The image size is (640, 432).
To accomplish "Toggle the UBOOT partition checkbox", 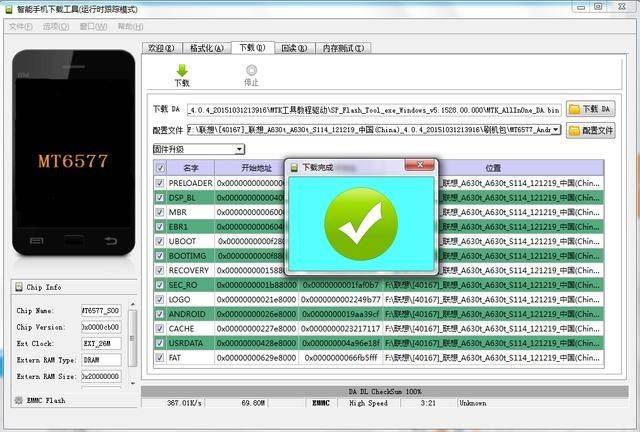I will click(x=160, y=241).
